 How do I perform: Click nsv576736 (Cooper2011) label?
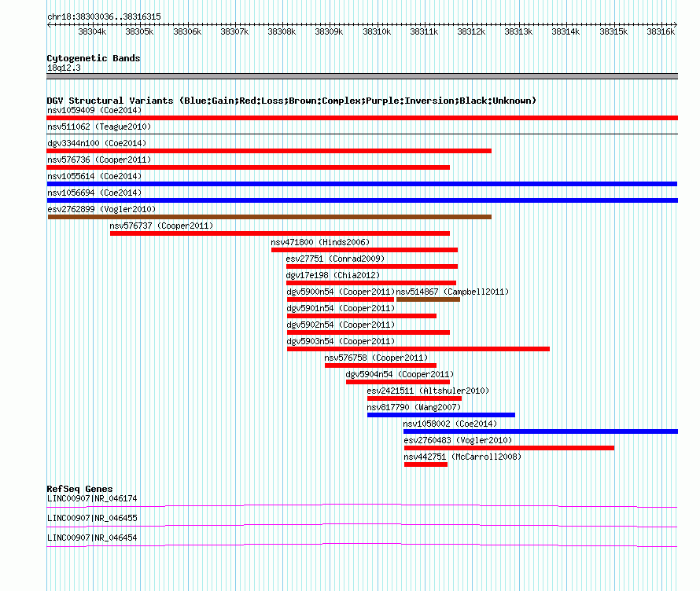[99, 160]
